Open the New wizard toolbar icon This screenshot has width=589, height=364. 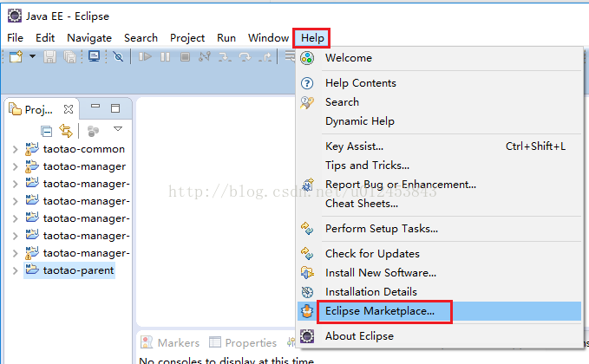click(x=16, y=57)
